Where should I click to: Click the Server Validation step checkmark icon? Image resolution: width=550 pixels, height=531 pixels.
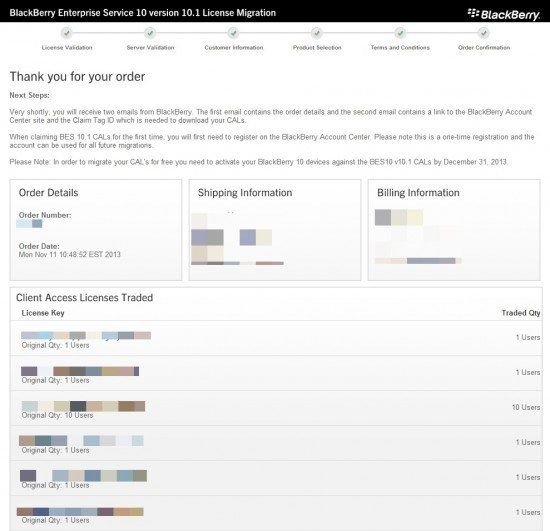click(150, 33)
